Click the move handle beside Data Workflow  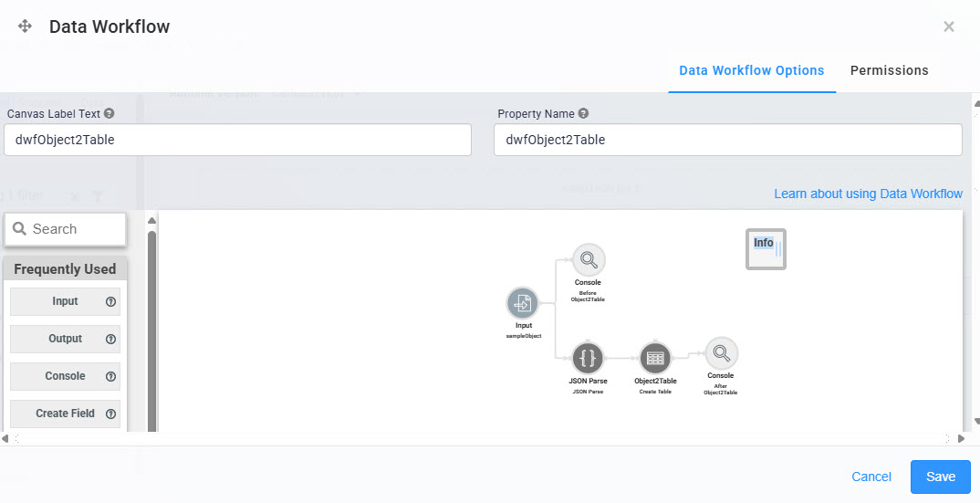tap(25, 26)
